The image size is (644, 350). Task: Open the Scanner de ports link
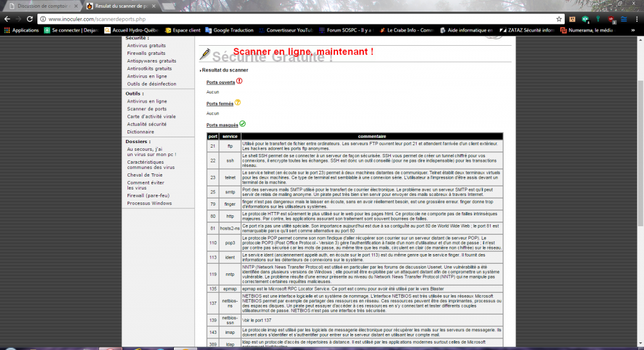click(x=147, y=109)
